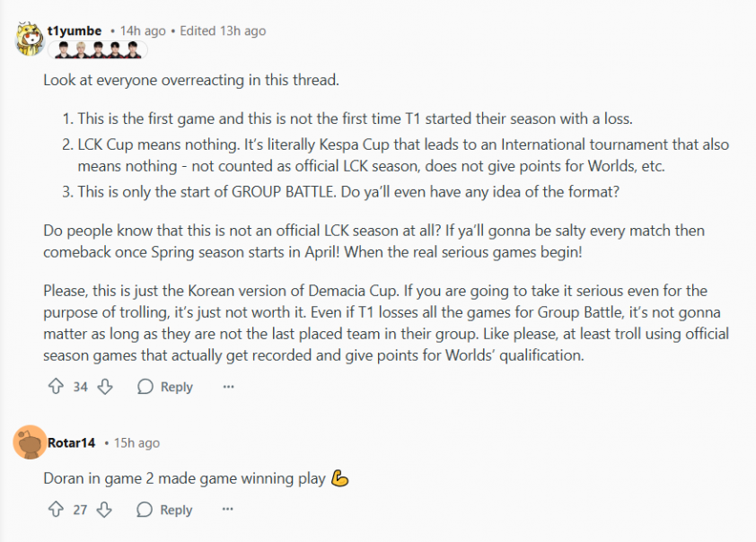Downvote Rotar14's comment
This screenshot has height=542, width=756.
click(104, 509)
